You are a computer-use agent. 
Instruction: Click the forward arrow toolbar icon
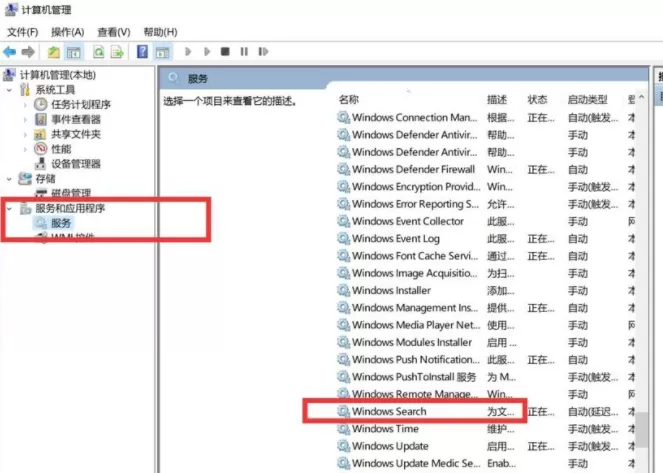[x=28, y=52]
